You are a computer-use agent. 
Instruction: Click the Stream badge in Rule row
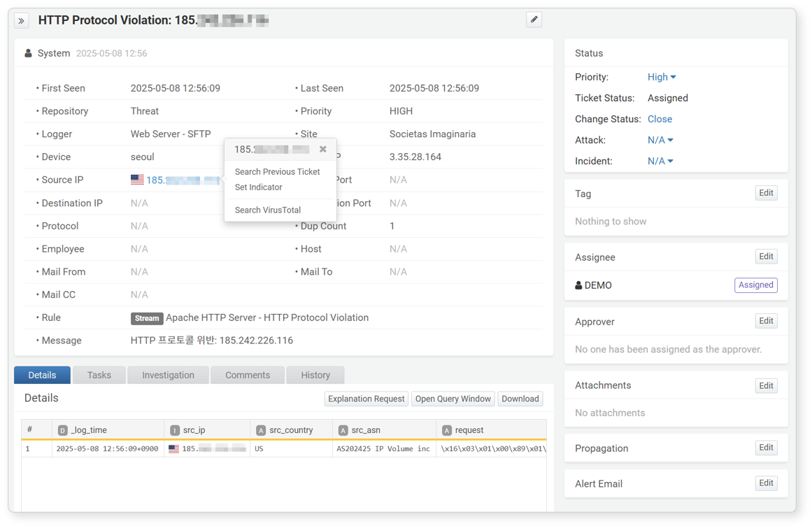(147, 318)
